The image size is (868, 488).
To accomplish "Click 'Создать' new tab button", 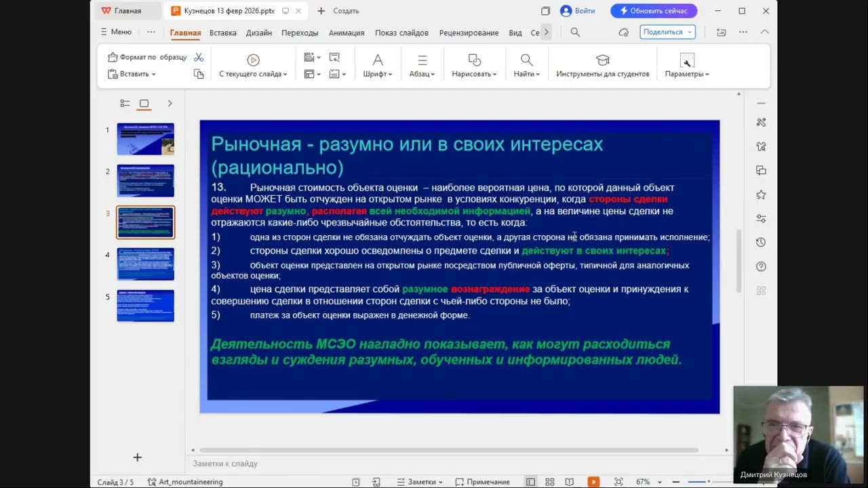I will [x=338, y=11].
